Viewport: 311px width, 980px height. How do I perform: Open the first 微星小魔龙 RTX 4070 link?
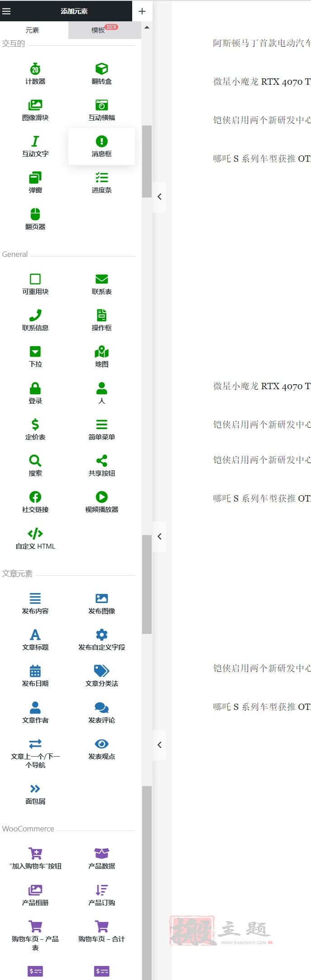262,82
